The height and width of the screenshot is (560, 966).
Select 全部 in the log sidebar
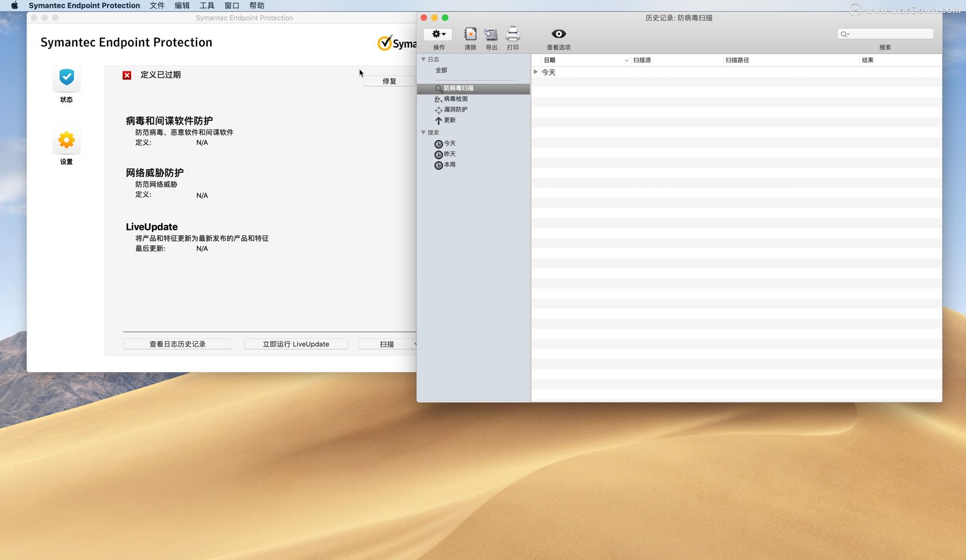click(x=441, y=70)
